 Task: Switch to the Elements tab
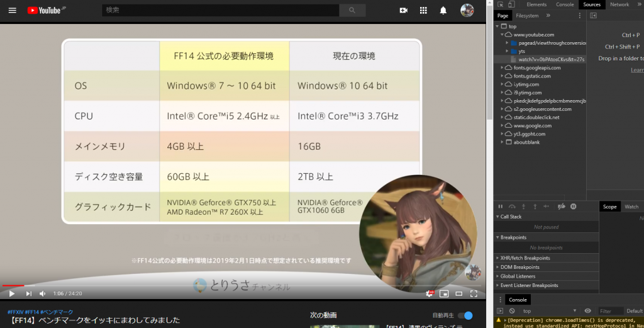(536, 4)
